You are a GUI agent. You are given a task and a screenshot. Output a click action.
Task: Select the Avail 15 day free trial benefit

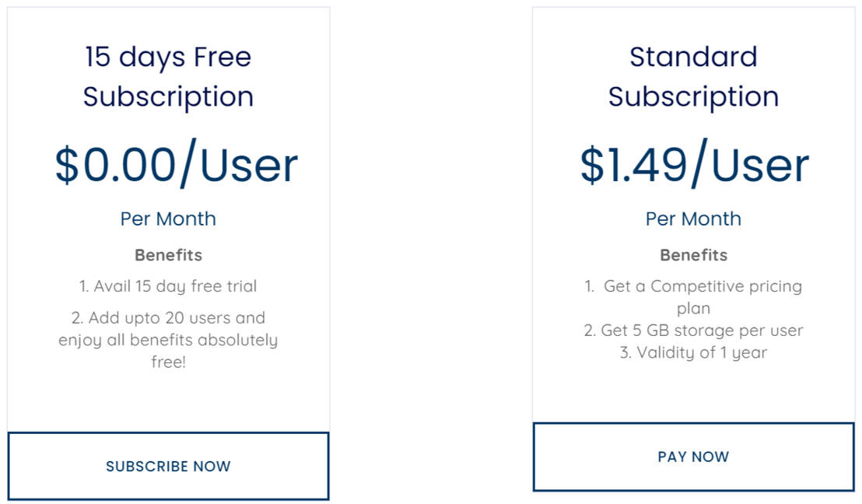168,285
